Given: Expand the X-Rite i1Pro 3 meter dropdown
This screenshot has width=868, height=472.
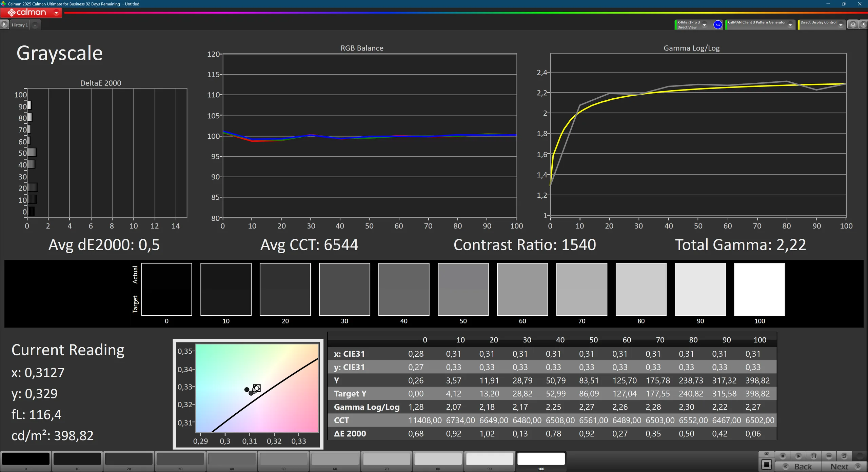Looking at the screenshot, I should pos(704,25).
